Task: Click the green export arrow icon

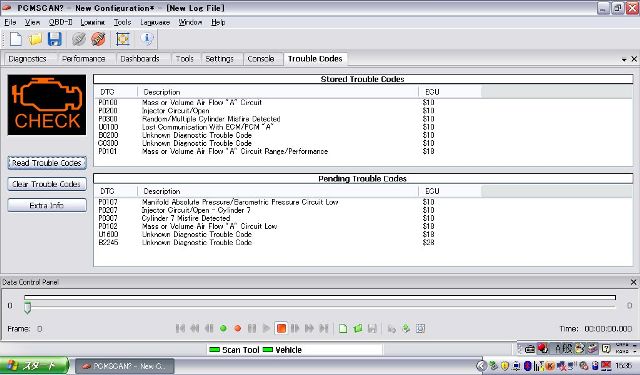Action: tap(406, 328)
